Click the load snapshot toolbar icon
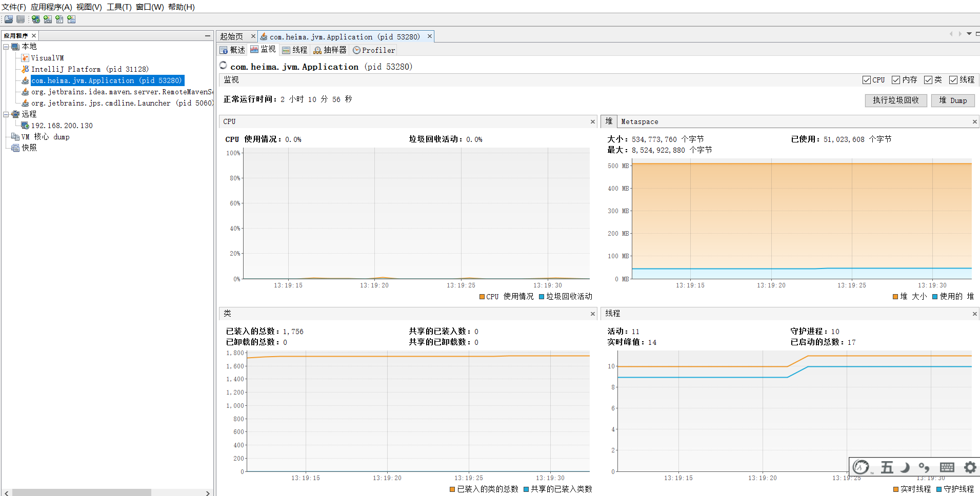The height and width of the screenshot is (496, 980). pyautogui.click(x=8, y=19)
